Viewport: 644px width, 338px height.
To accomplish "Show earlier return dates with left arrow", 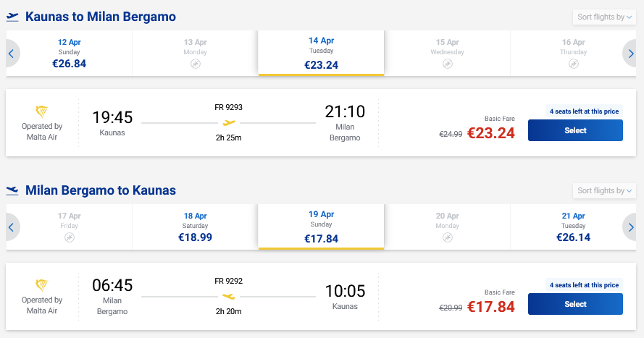I will 12,227.
